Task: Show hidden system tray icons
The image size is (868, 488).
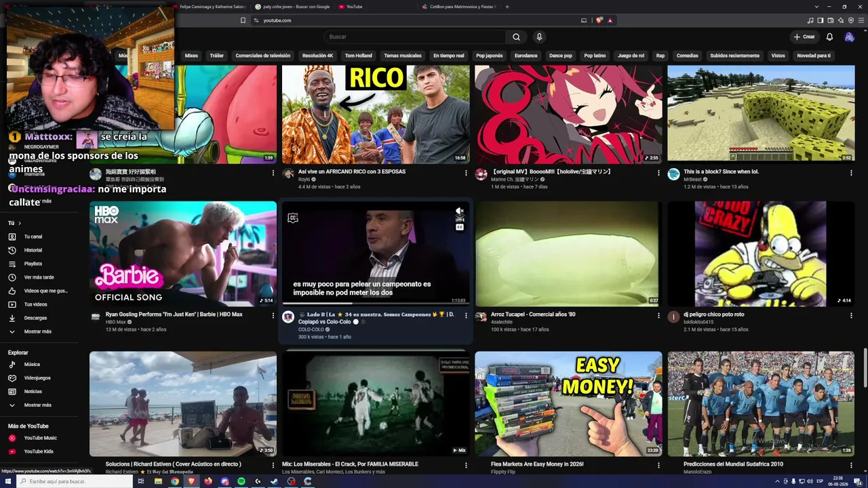Action: (x=777, y=481)
